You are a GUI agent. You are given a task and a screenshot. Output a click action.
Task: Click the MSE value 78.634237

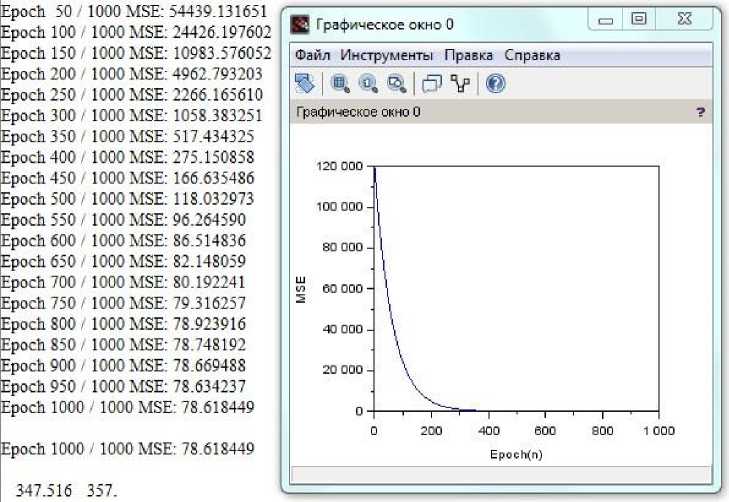[209, 387]
